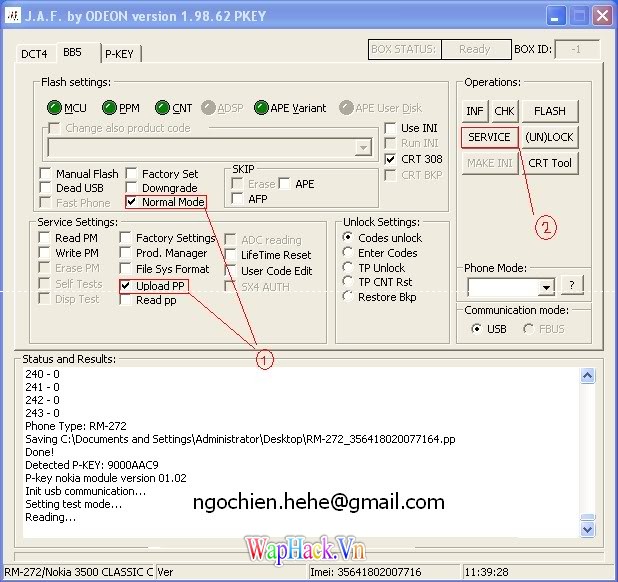Click the BOX ID field

577,49
